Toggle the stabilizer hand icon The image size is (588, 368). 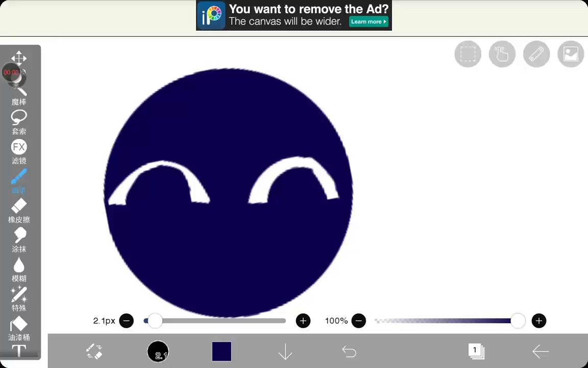pos(502,54)
